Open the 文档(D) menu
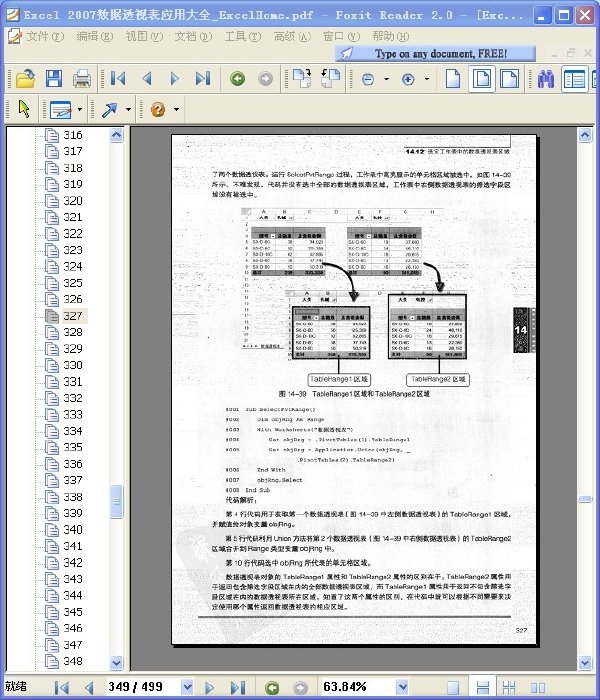600x700 pixels. 193,36
